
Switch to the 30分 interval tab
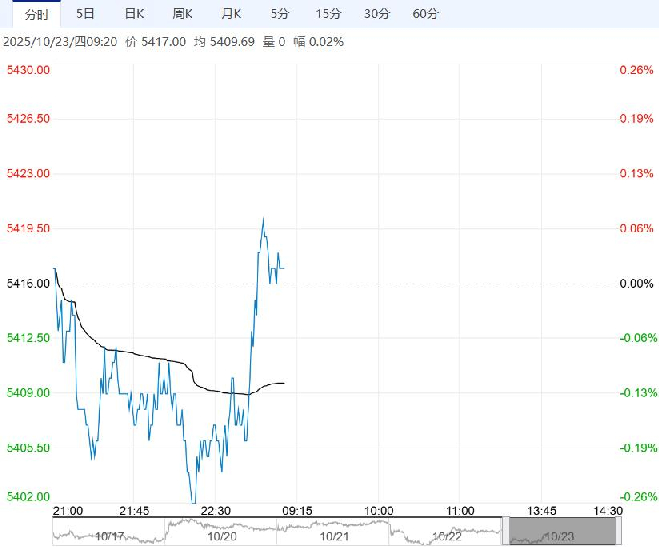(377, 14)
